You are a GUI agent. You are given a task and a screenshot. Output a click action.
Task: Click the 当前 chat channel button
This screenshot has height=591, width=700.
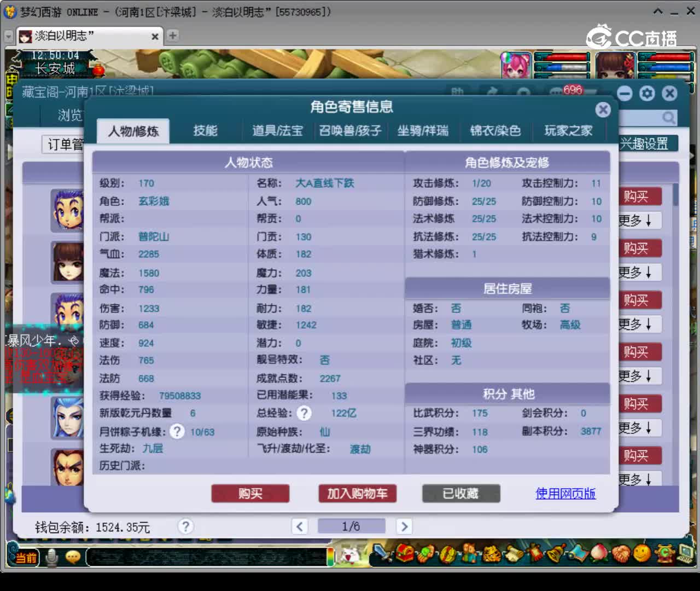(25, 557)
